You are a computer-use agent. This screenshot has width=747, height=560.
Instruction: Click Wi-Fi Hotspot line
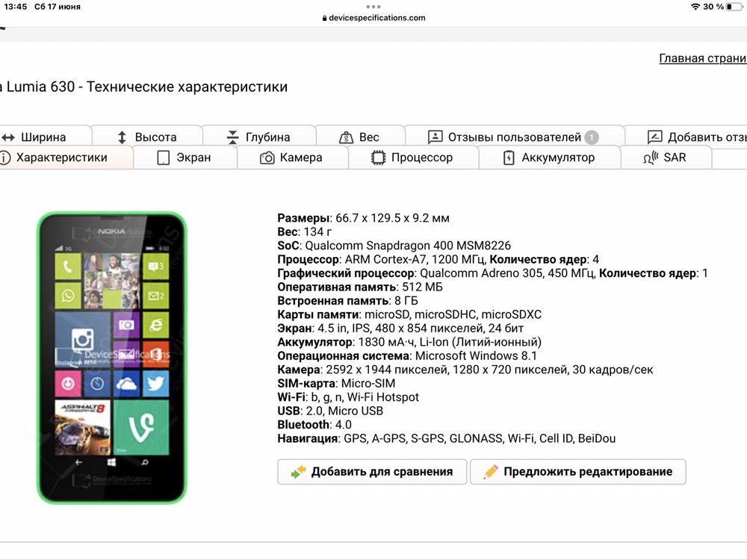348,398
